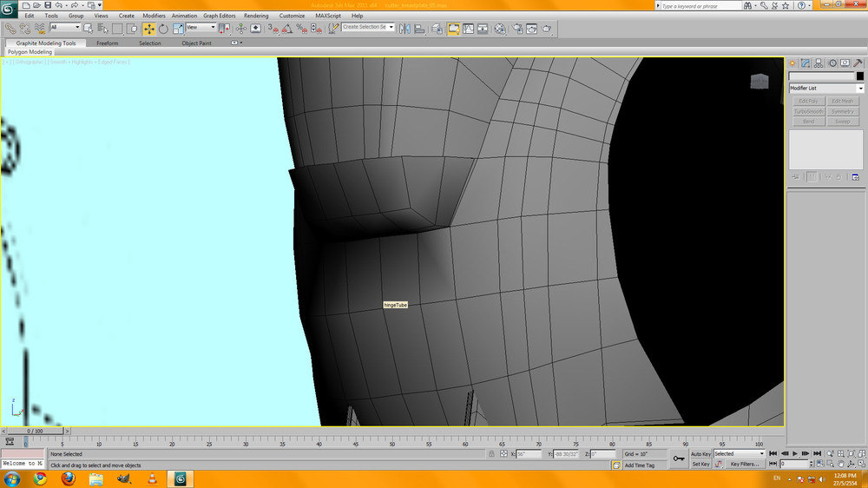Open the Material Editor from the toolbar
868x488 pixels.
[500, 29]
